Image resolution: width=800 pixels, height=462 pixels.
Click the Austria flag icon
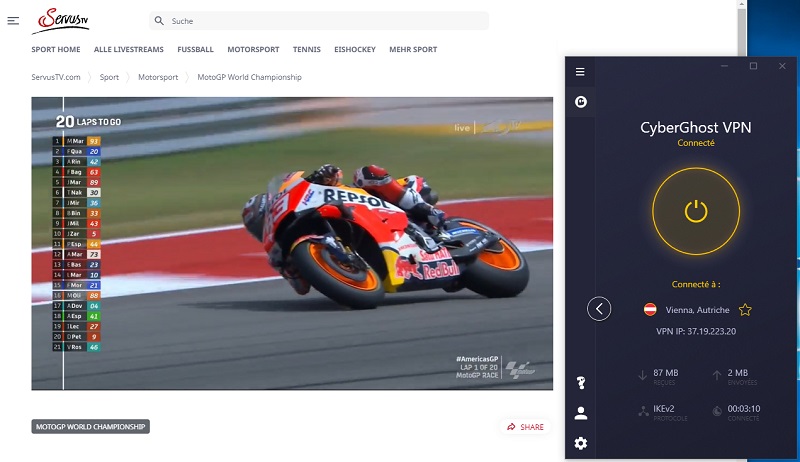pos(650,310)
